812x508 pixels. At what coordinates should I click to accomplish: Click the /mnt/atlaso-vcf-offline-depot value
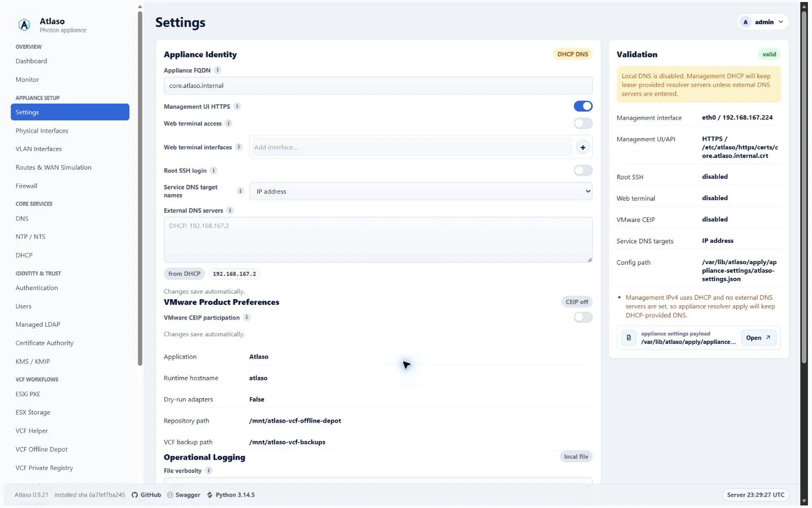tap(295, 421)
